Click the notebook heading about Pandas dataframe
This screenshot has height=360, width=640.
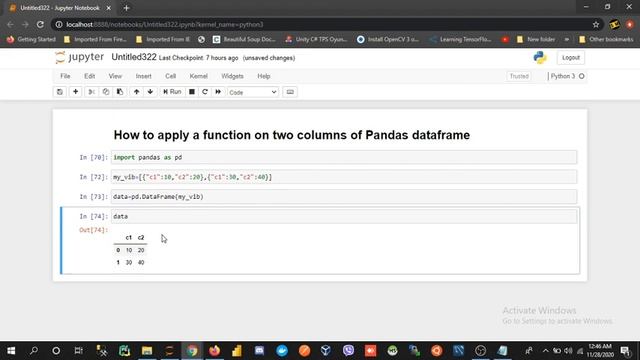coord(291,135)
